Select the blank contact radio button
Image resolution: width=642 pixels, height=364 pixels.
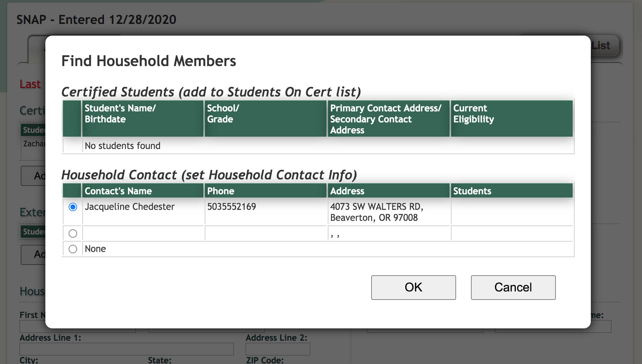(x=73, y=233)
